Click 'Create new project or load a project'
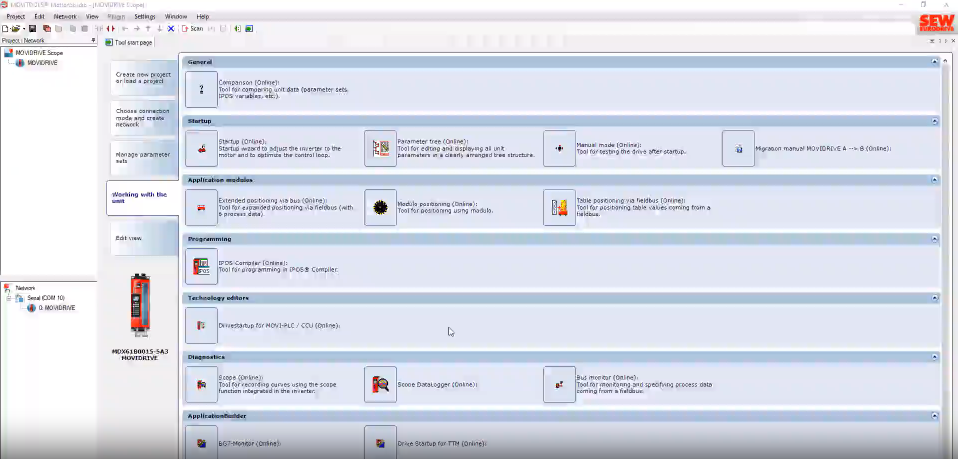The image size is (958, 459). tap(142, 78)
